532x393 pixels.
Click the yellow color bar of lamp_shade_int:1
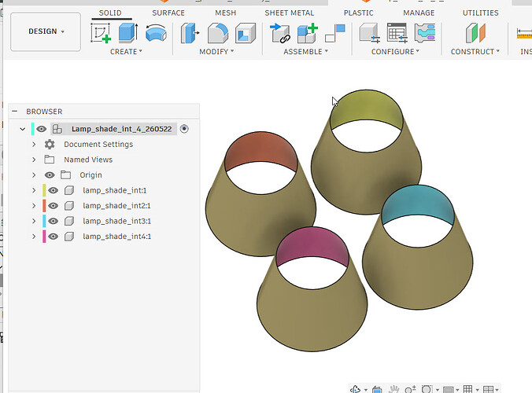pos(44,190)
